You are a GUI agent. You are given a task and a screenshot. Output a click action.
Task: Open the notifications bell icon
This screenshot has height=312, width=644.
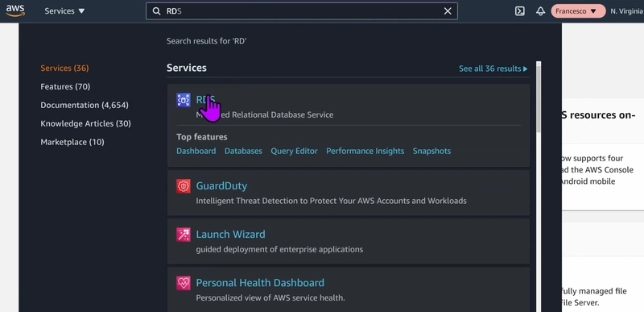[540, 11]
